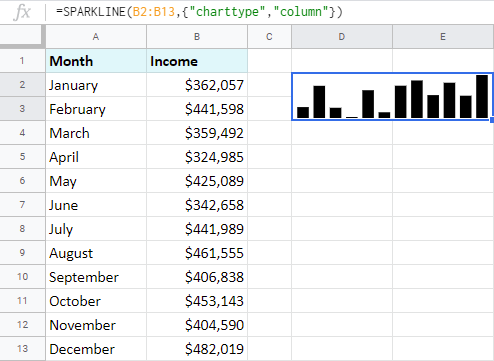Select column C header
This screenshot has width=494, height=361.
pyautogui.click(x=269, y=36)
